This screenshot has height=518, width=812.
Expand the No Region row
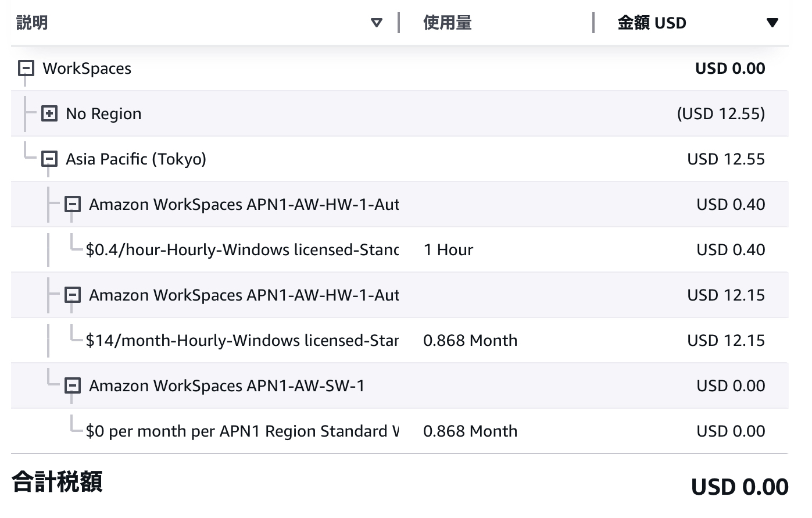click(49, 114)
